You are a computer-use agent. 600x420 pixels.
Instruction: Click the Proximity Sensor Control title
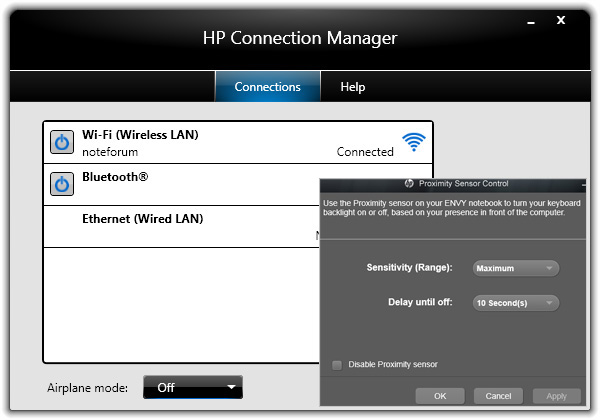click(x=463, y=184)
